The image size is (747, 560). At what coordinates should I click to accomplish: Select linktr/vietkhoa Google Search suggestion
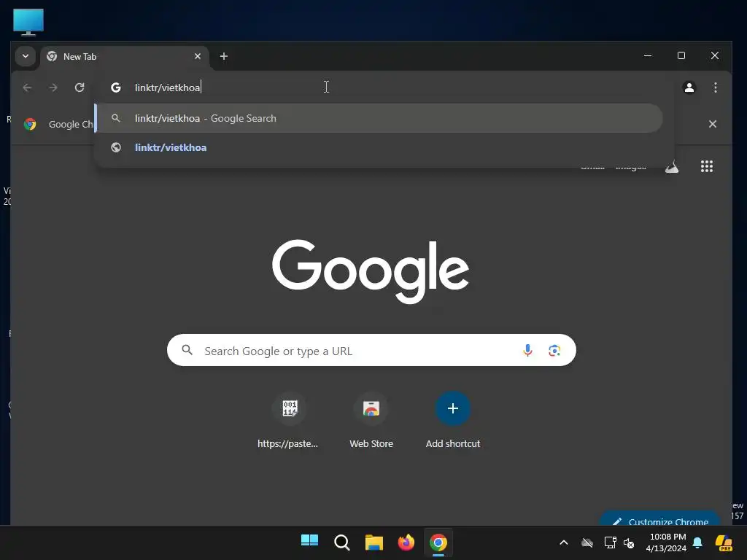pyautogui.click(x=379, y=118)
